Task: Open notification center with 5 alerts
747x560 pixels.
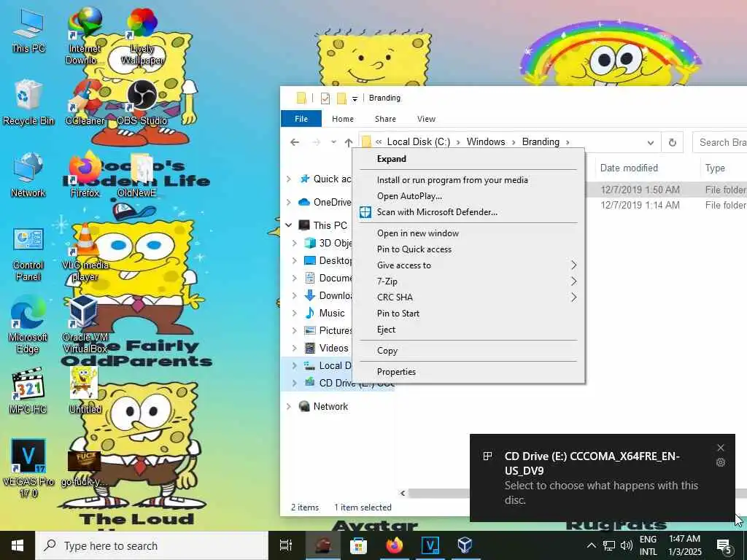Action: 724,545
